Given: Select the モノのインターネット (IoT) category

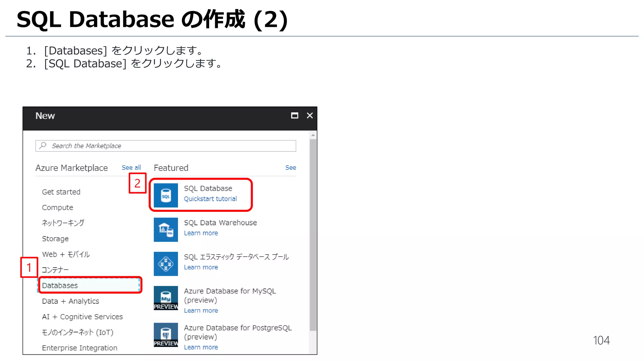Looking at the screenshot, I should point(78,332).
